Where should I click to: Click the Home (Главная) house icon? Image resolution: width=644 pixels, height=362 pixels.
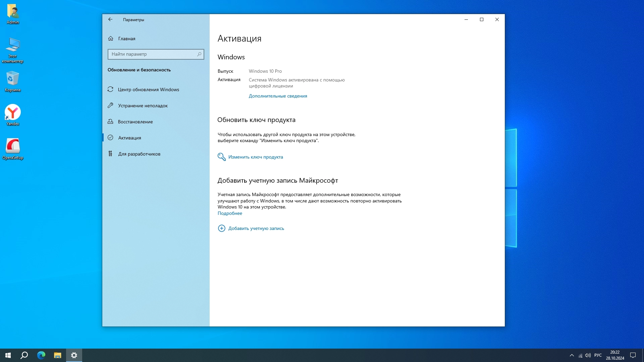click(111, 39)
